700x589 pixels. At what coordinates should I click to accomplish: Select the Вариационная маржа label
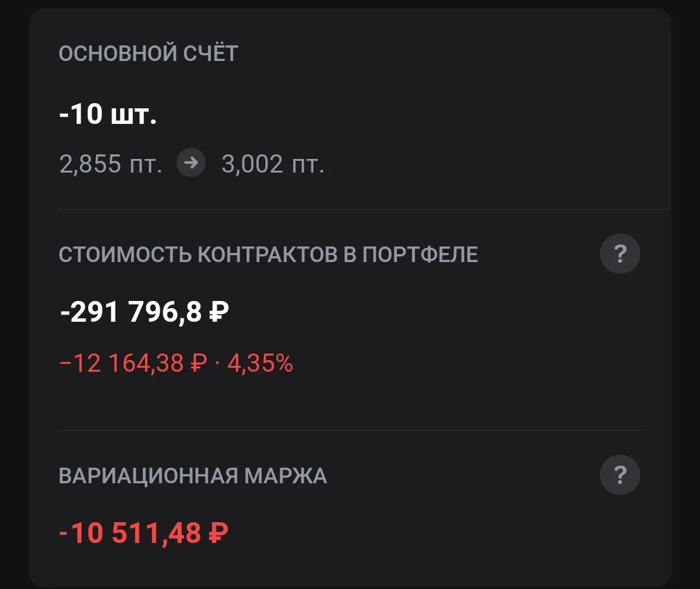tap(193, 475)
